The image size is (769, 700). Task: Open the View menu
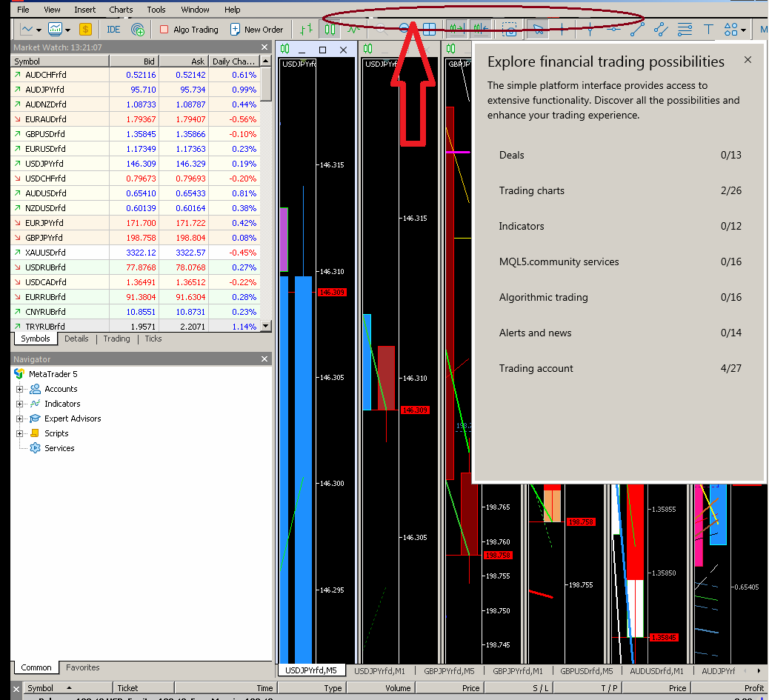tap(52, 10)
